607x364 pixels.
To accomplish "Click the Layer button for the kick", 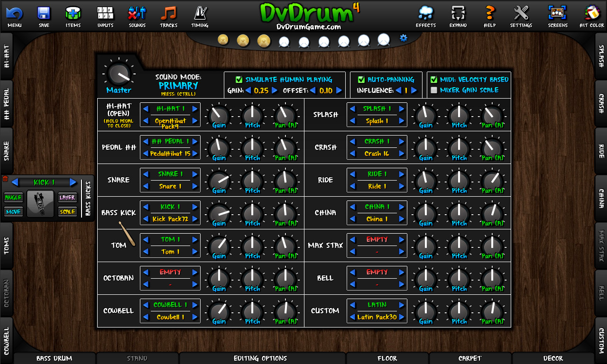I will (67, 197).
